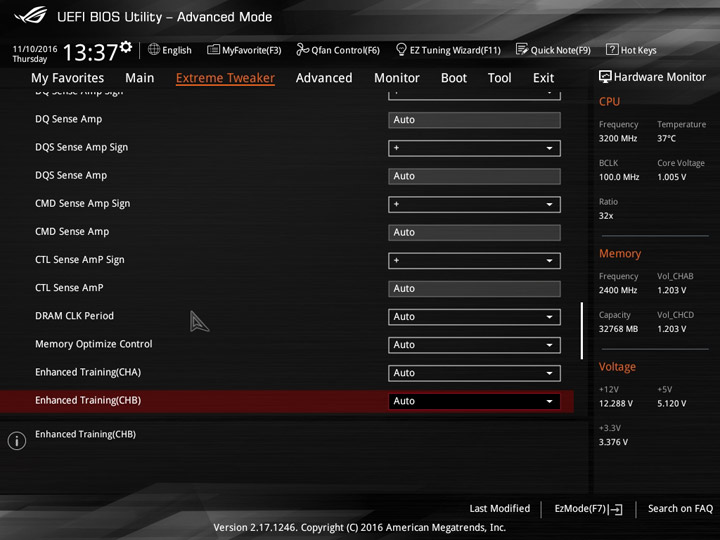The height and width of the screenshot is (540, 720).
Task: Select the Extreme Tweaker tab
Action: (225, 78)
